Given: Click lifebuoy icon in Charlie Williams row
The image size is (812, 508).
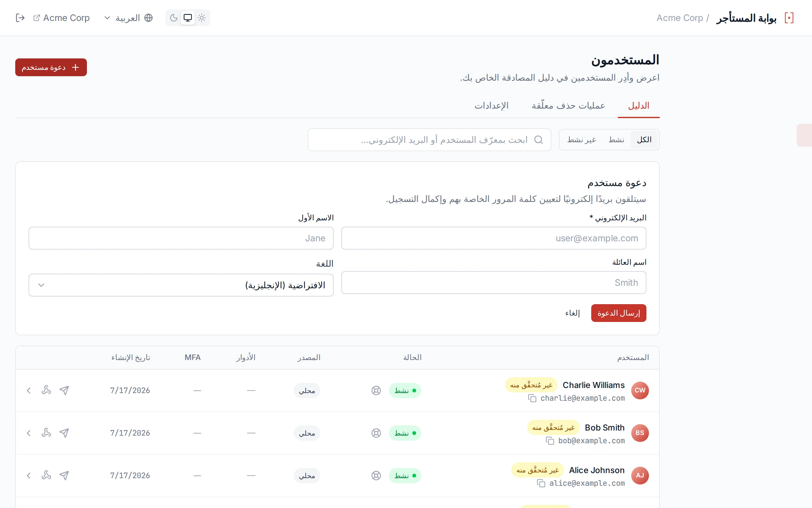Looking at the screenshot, I should tap(376, 391).
